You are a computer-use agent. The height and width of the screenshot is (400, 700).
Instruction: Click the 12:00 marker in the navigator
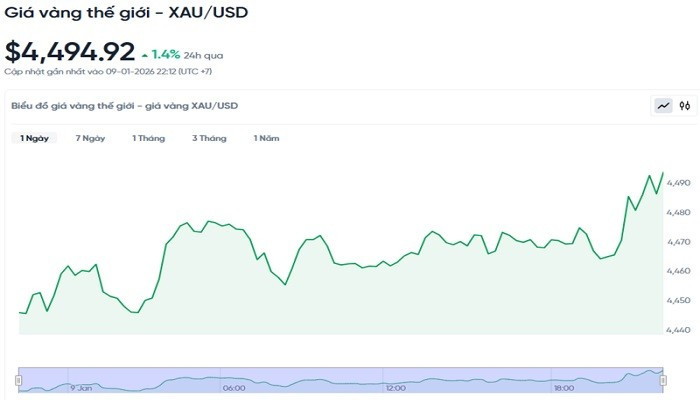click(395, 387)
